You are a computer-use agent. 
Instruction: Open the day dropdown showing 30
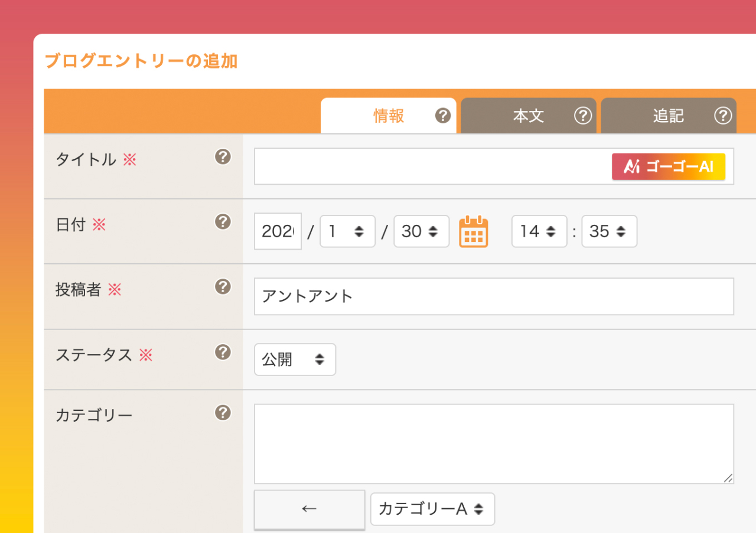coord(421,231)
